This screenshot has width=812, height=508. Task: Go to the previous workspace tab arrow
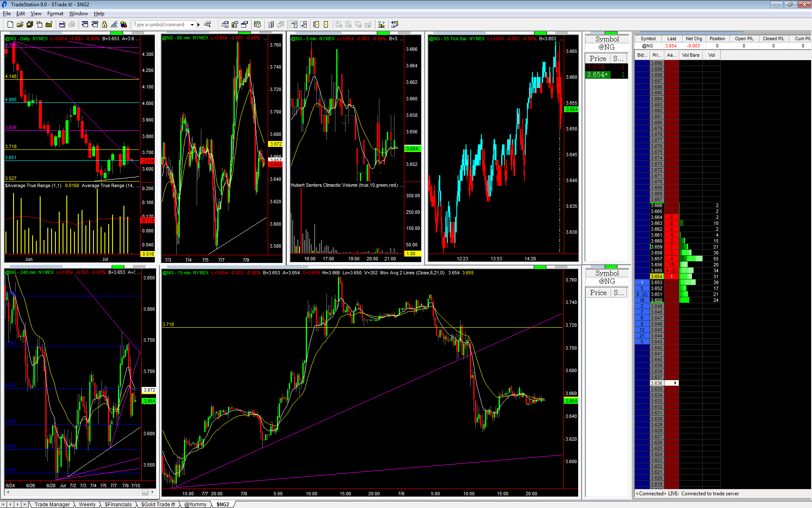point(11,504)
